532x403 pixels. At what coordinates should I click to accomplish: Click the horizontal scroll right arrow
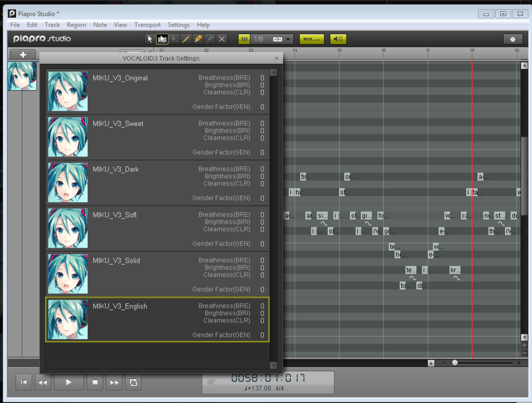[431, 363]
